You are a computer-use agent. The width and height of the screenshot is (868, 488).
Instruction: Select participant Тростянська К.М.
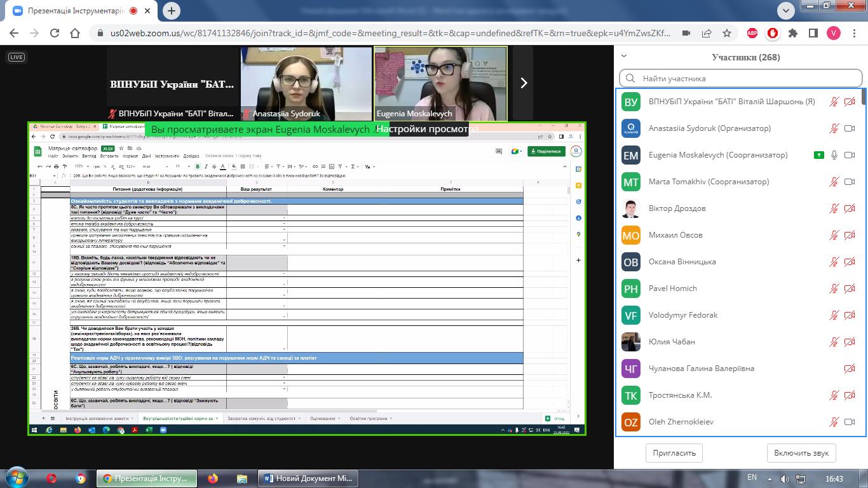740,395
